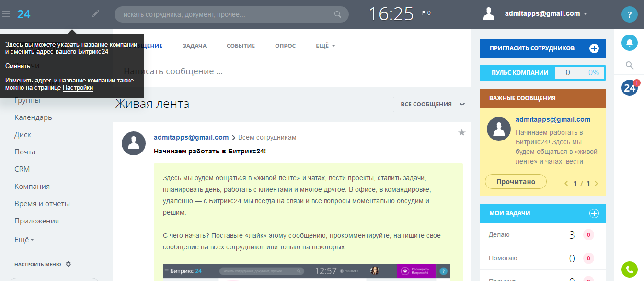
Task: Open the hamburger menu in the top-left corner
Action: [6, 14]
